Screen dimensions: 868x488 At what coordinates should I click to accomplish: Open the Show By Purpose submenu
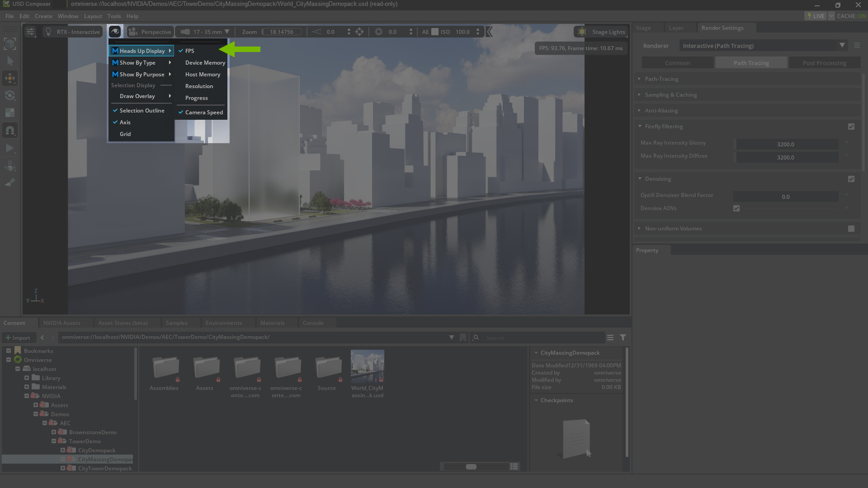(x=142, y=74)
